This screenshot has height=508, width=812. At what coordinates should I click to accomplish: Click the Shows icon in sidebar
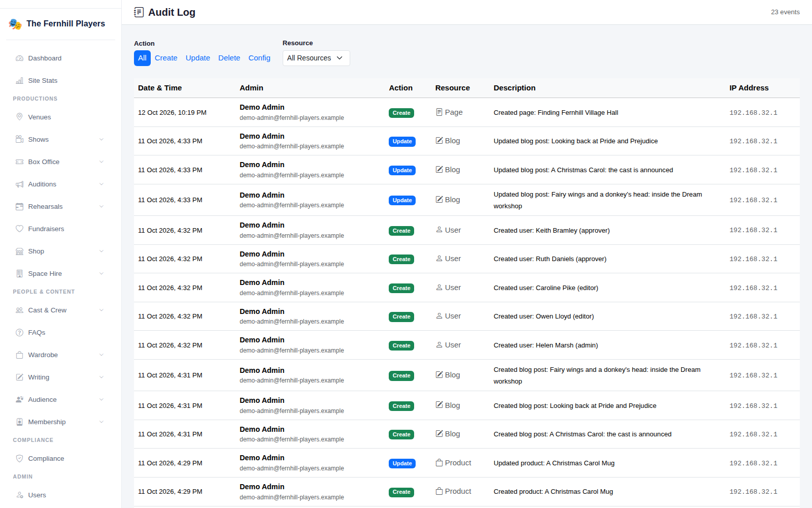point(19,140)
